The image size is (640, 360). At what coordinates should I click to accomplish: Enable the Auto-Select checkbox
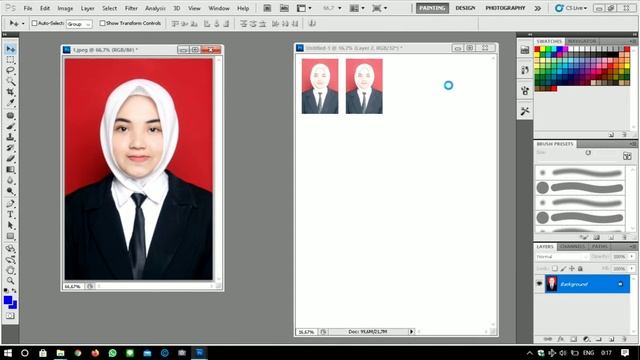tap(34, 23)
